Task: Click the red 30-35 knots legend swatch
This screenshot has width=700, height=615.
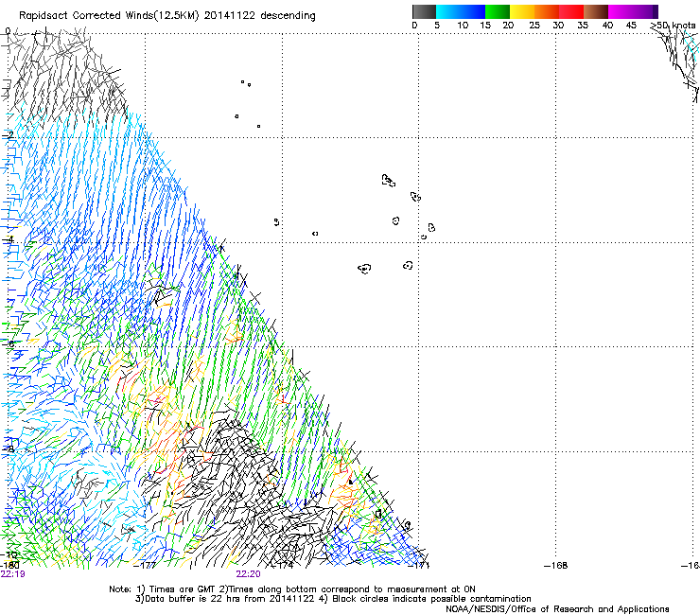Action: [x=571, y=11]
